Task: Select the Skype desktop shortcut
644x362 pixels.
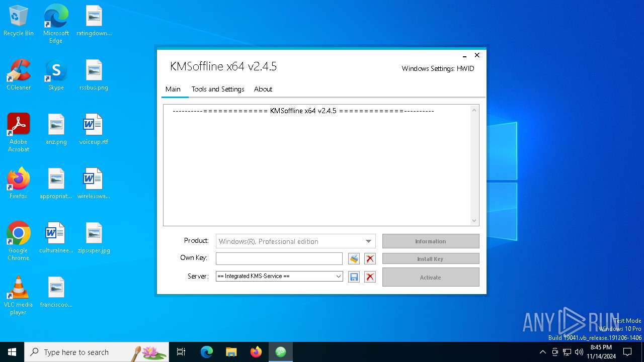Action: coord(56,75)
